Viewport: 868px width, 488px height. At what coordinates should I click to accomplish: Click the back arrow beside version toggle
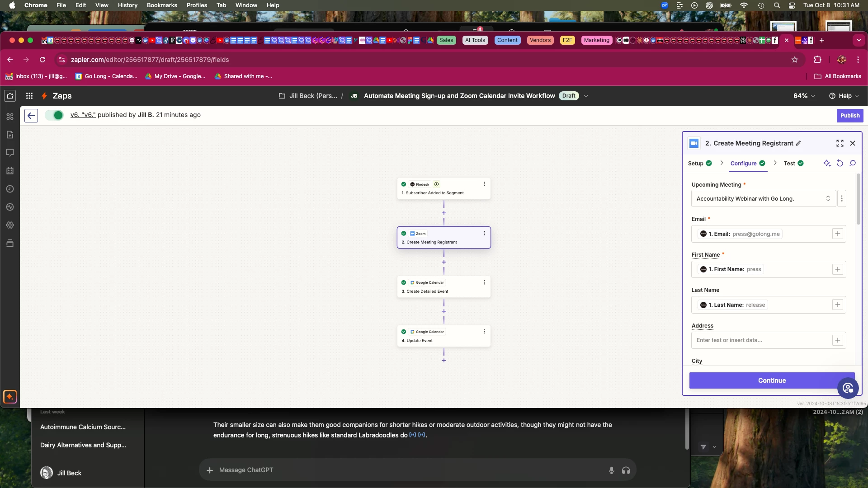tap(31, 116)
